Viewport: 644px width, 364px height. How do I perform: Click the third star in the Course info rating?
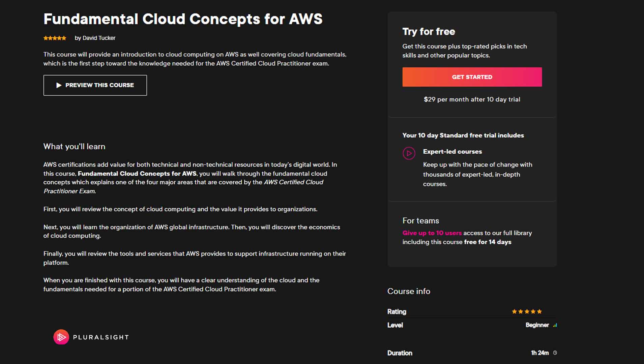(527, 311)
